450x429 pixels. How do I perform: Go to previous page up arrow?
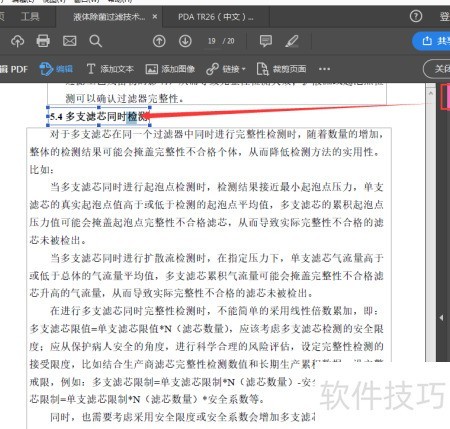click(x=159, y=41)
